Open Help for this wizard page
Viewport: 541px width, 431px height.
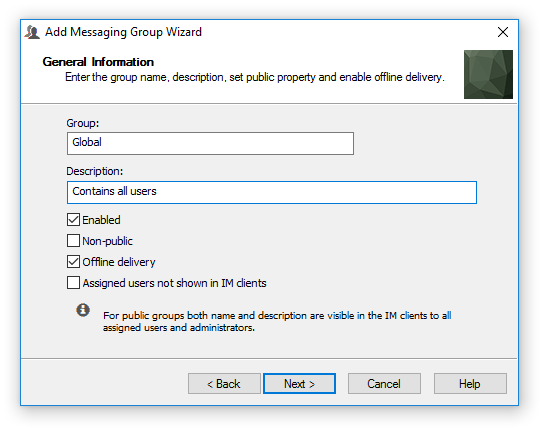(x=470, y=383)
